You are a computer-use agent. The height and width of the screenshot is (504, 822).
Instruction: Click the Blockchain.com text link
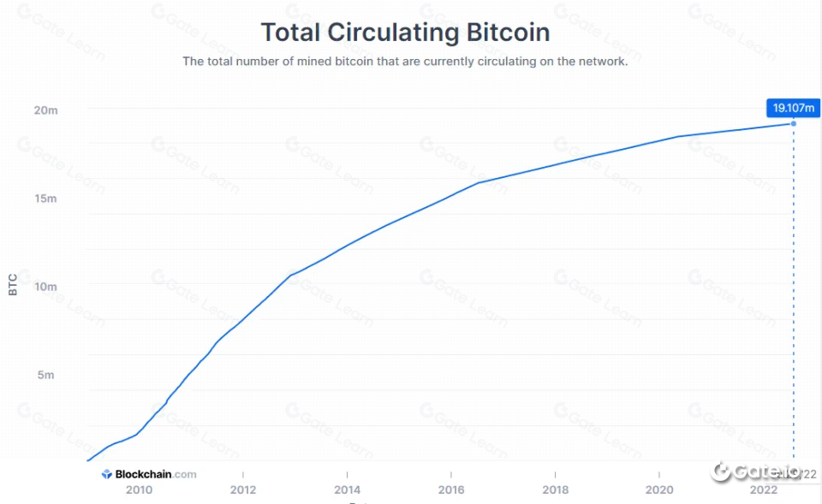[155, 474]
